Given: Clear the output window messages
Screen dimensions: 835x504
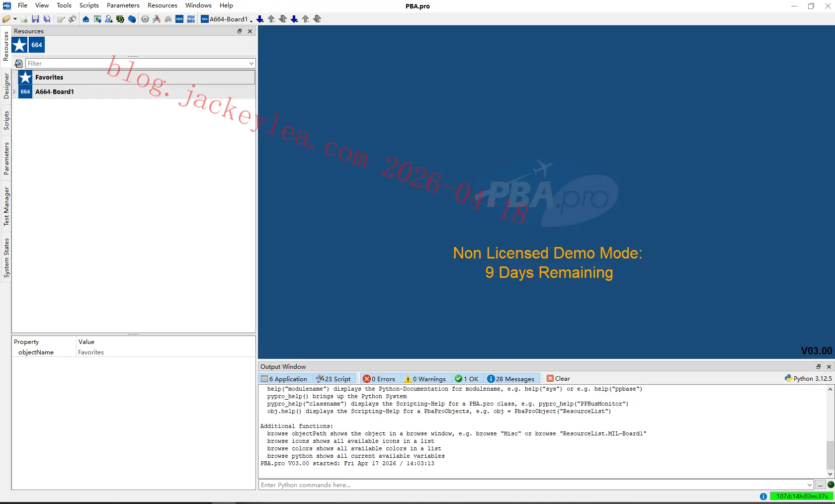Looking at the screenshot, I should pos(558,379).
